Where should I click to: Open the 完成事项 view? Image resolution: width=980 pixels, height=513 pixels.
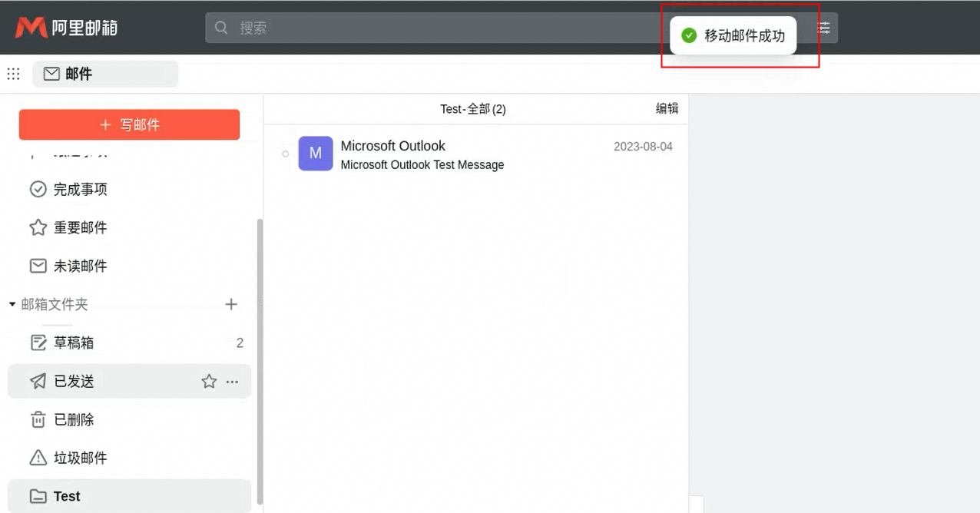coord(80,190)
